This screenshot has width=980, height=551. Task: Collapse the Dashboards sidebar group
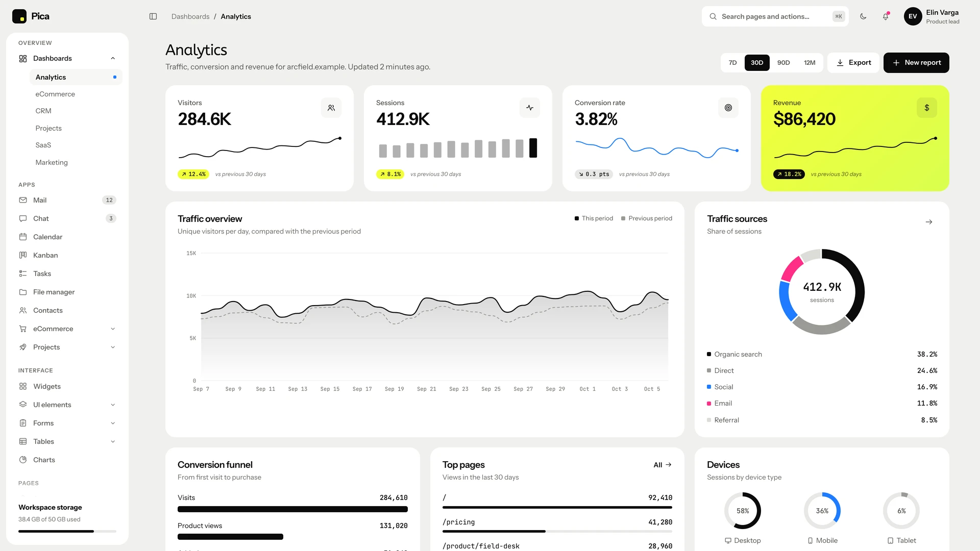coord(113,58)
